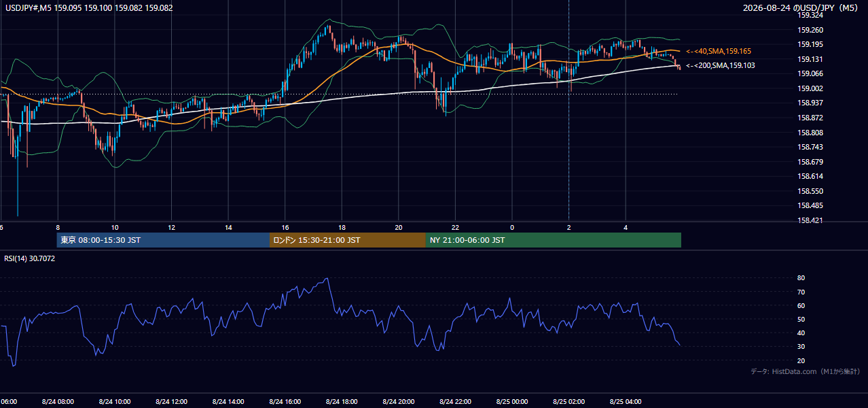Select the ロンドン 15:30-21:00 JST session bar
This screenshot has height=408, width=868.
[x=348, y=240]
